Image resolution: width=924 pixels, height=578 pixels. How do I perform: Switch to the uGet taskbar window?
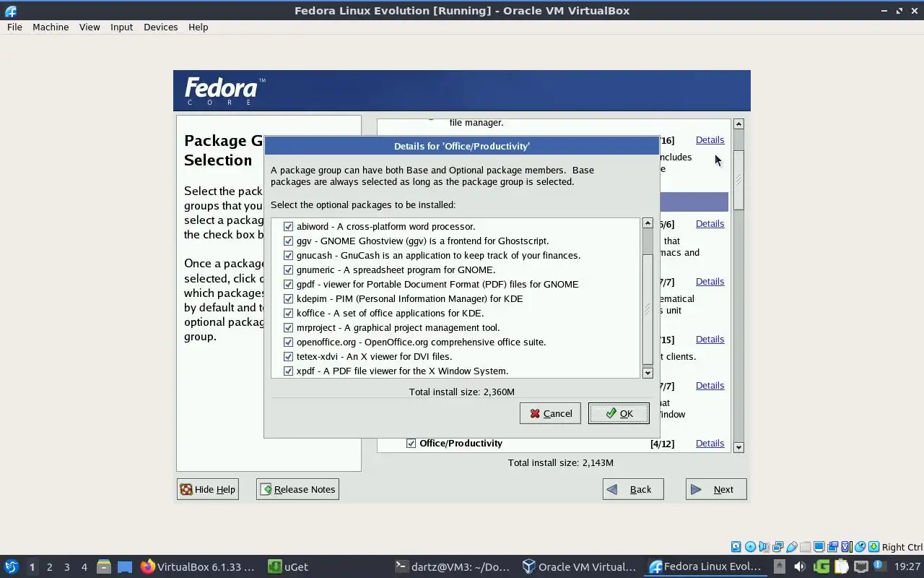[x=289, y=566]
